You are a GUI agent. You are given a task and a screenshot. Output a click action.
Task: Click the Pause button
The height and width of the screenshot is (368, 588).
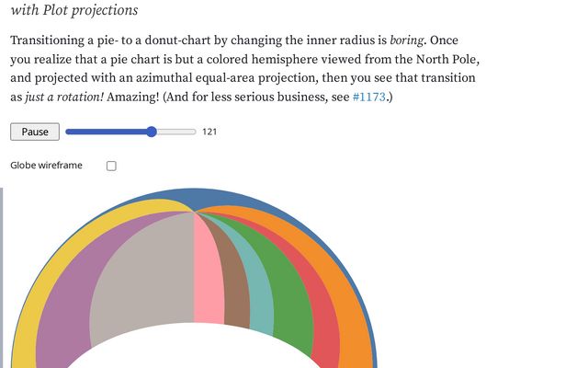35,132
